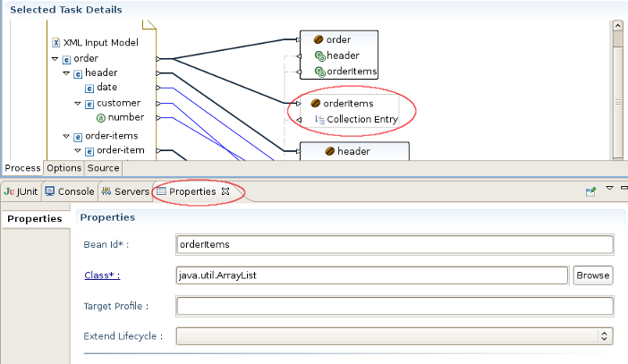
Task: Click the Console tab icon
Action: tap(50, 191)
